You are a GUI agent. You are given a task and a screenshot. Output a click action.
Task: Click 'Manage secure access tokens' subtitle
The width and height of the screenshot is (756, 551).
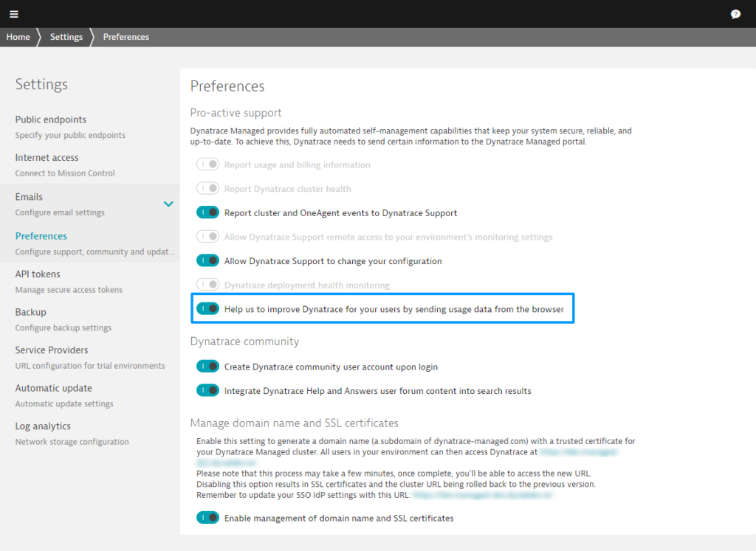tap(69, 290)
